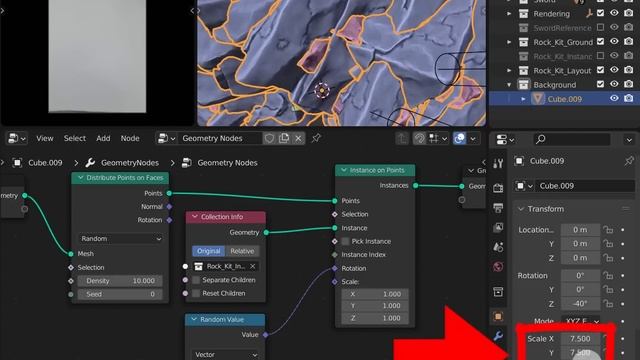Pin the node tree in header

coord(316,138)
